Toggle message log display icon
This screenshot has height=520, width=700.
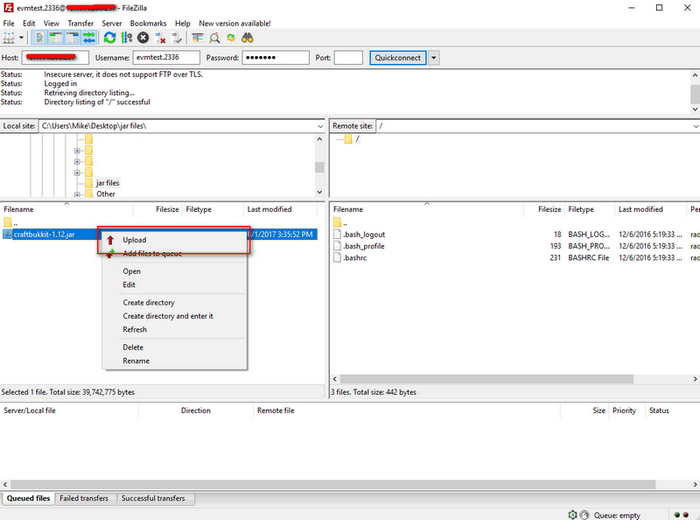[x=39, y=38]
